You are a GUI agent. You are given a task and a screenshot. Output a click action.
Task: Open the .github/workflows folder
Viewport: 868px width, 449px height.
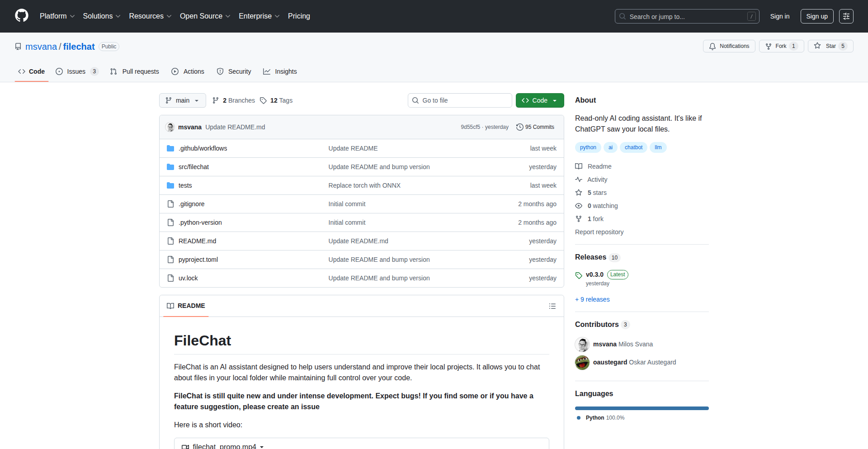click(x=203, y=148)
